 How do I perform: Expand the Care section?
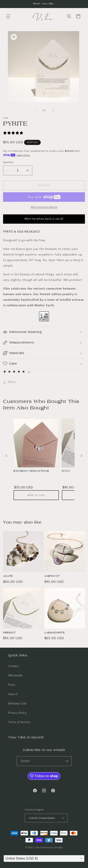click(44, 363)
